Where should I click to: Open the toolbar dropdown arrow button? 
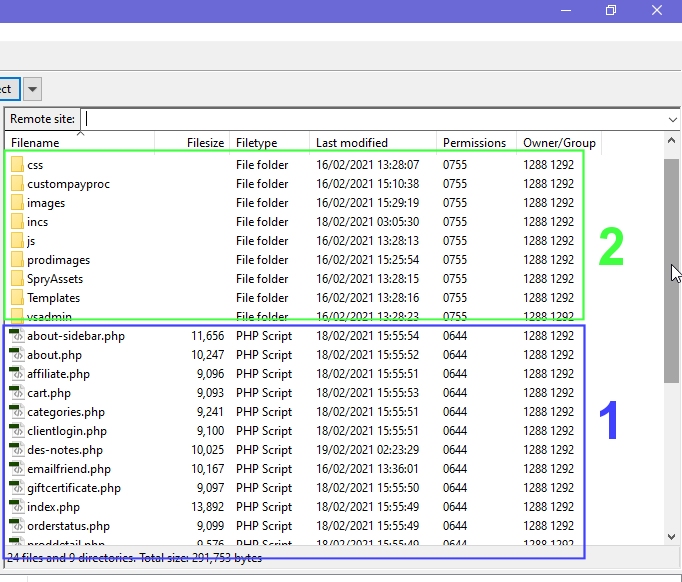click(33, 89)
